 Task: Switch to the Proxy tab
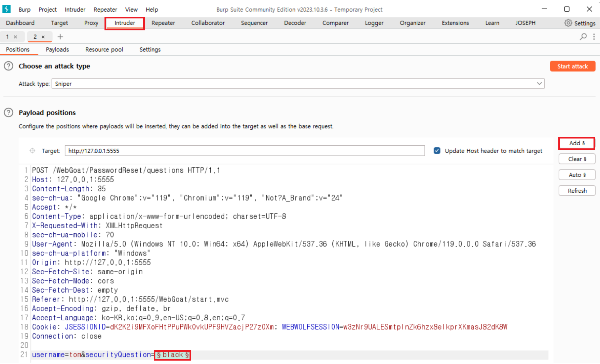91,23
